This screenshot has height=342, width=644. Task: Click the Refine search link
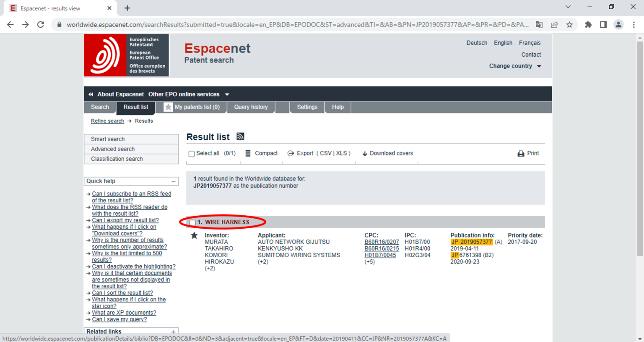click(107, 121)
